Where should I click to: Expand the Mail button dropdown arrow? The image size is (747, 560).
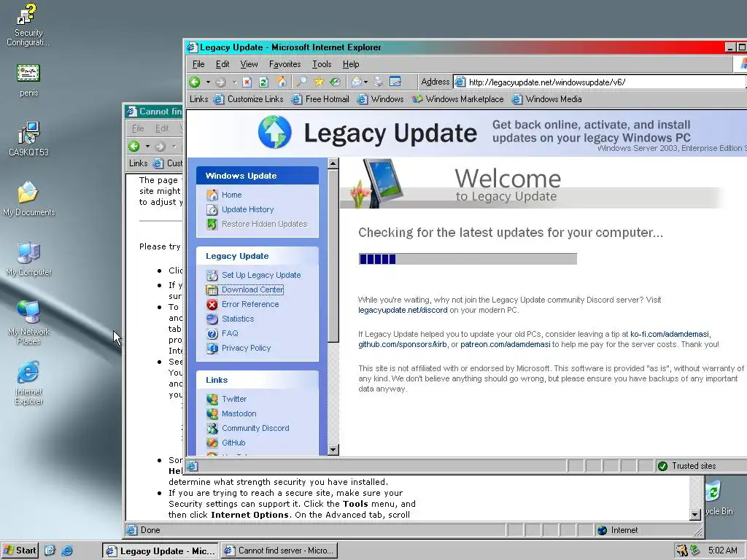365,82
